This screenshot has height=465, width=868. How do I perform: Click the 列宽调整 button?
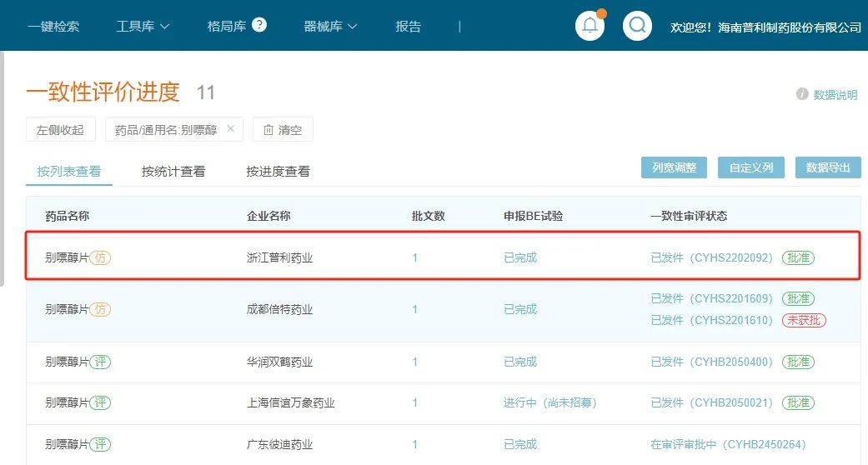674,167
